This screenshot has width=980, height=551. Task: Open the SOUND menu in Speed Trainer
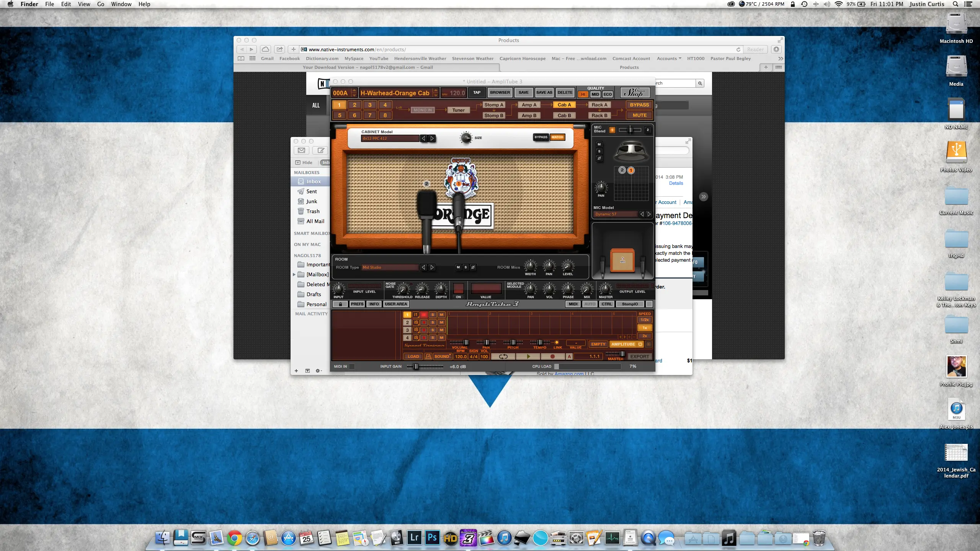(443, 356)
